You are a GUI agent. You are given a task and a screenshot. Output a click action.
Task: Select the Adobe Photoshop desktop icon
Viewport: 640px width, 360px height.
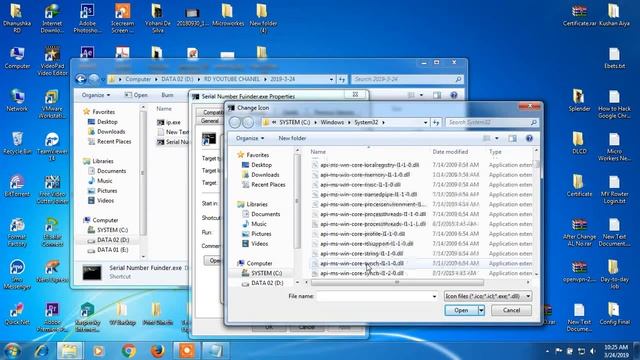87,18
